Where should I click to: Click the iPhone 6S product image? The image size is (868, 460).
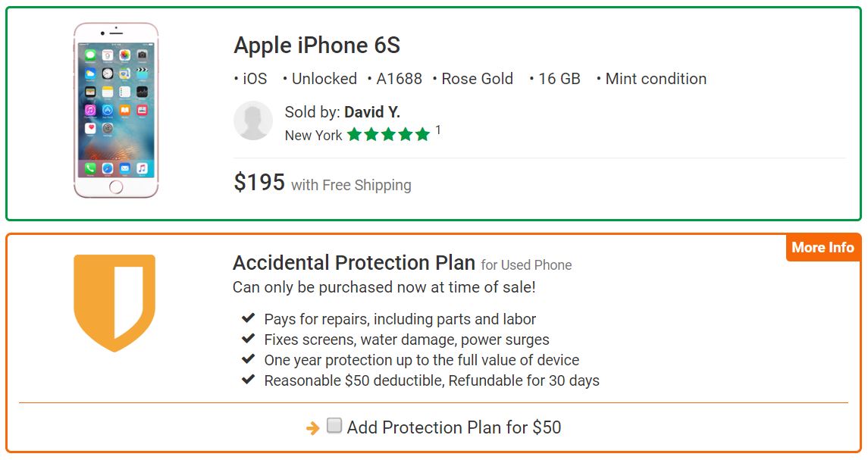[116, 110]
